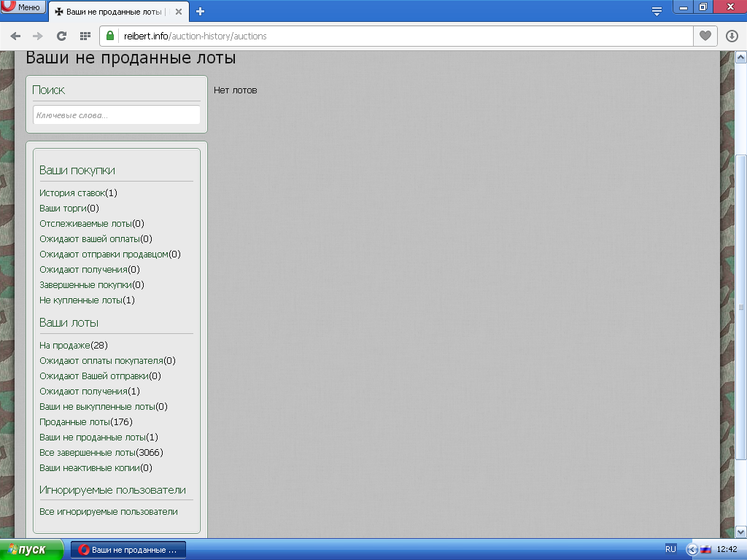747x560 pixels.
Task: Open a new tab with plus button
Action: pyautogui.click(x=200, y=12)
